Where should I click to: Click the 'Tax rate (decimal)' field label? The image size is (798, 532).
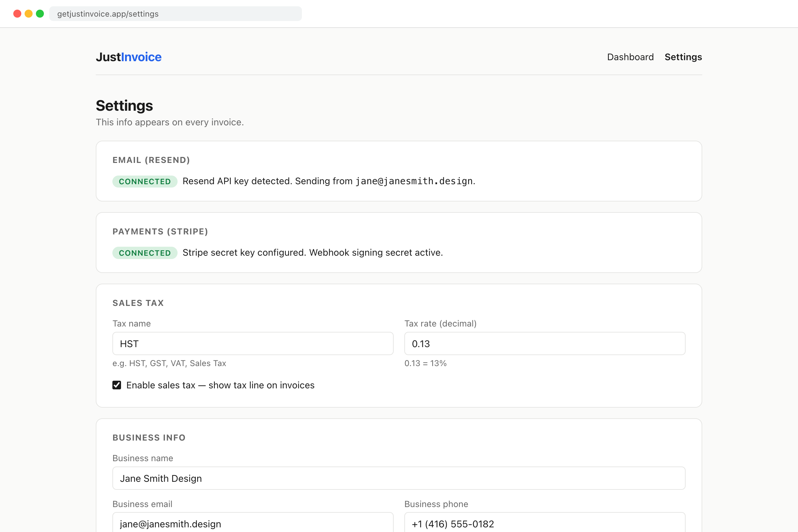tap(440, 324)
